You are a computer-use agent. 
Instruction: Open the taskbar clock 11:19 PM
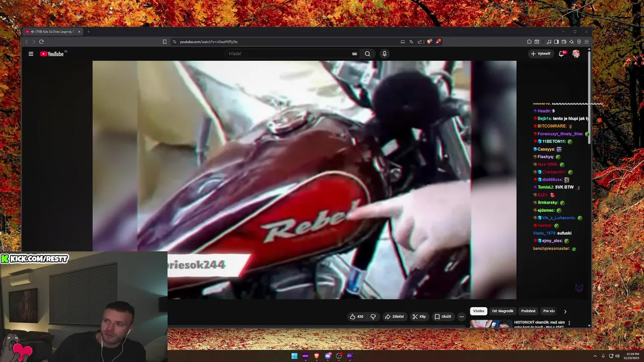[631, 356]
